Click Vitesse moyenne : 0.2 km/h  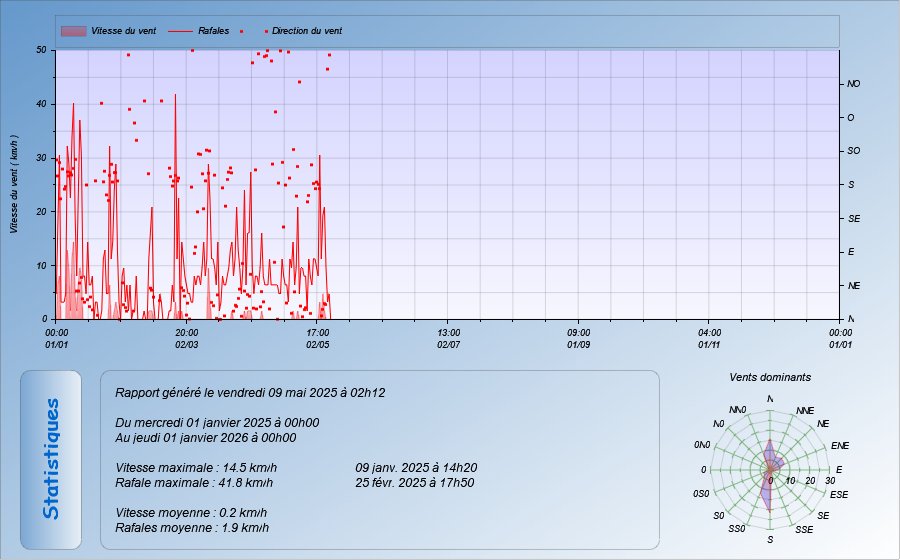191,513
